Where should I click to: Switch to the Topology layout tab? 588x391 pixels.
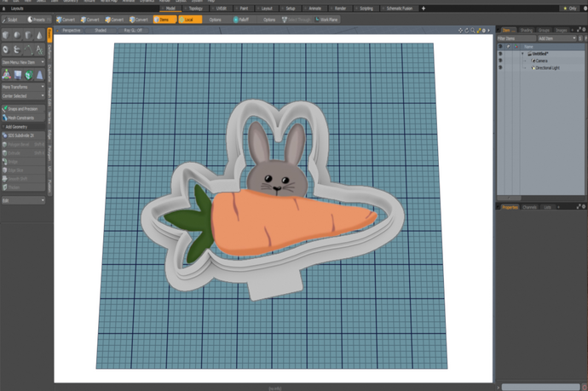pyautogui.click(x=196, y=8)
